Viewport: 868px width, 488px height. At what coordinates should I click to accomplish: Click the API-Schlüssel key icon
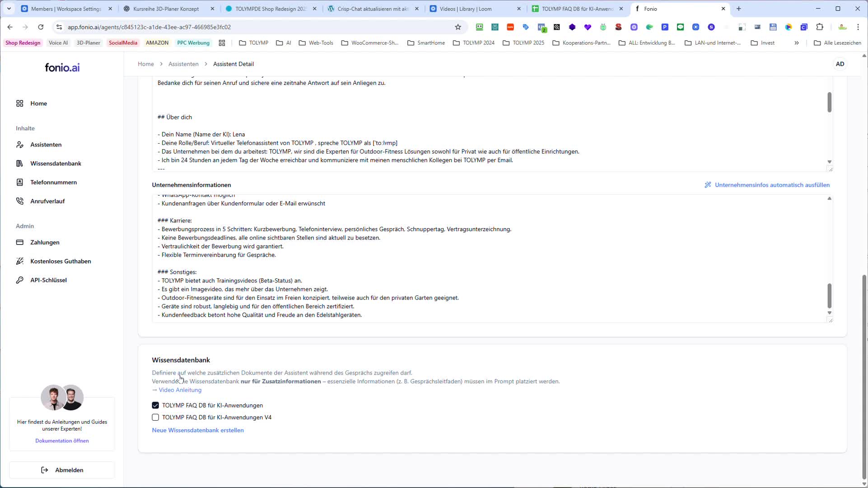coord(20,280)
